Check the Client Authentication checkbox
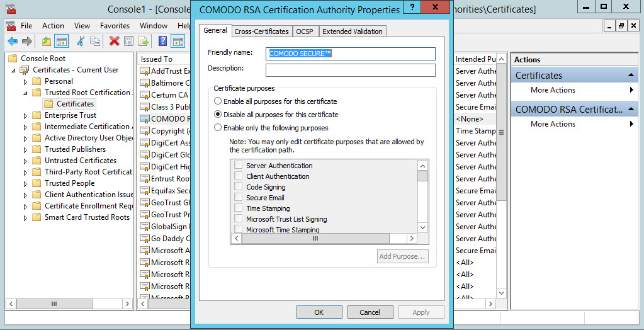Image resolution: width=644 pixels, height=330 pixels. point(238,176)
